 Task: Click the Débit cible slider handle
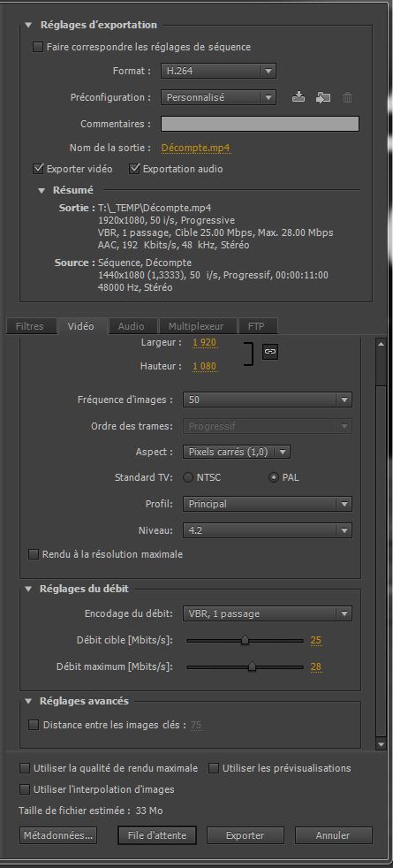point(245,641)
